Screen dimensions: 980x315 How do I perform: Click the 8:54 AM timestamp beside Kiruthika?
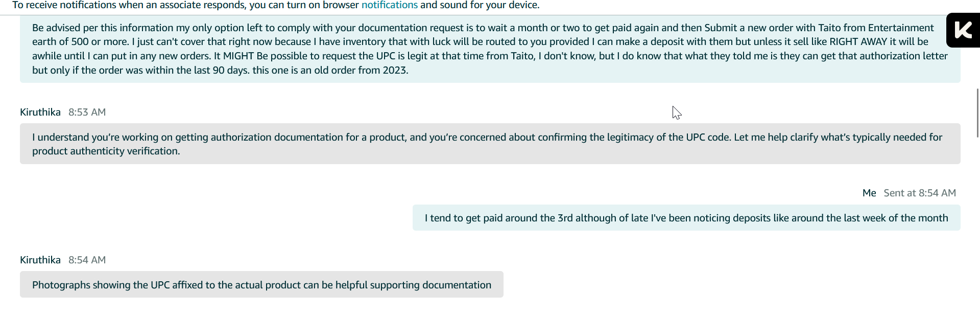click(87, 260)
